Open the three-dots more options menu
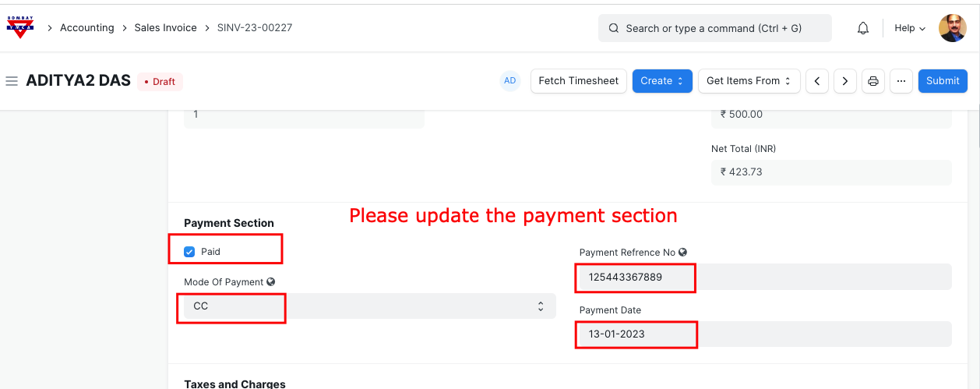 (901, 81)
